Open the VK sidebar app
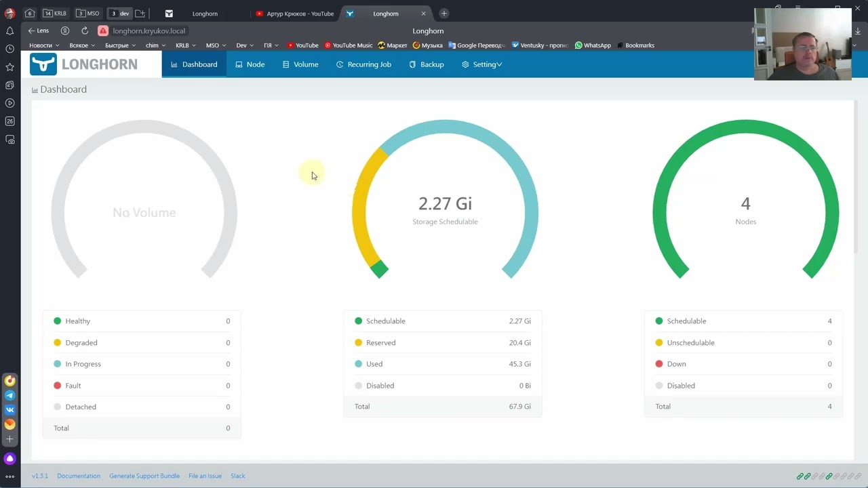The width and height of the screenshot is (868, 488). click(x=9, y=409)
